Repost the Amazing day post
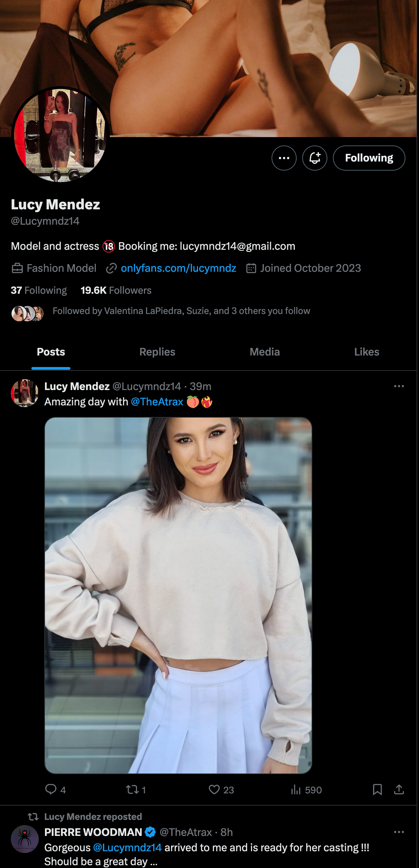This screenshot has width=419, height=868. click(132, 790)
